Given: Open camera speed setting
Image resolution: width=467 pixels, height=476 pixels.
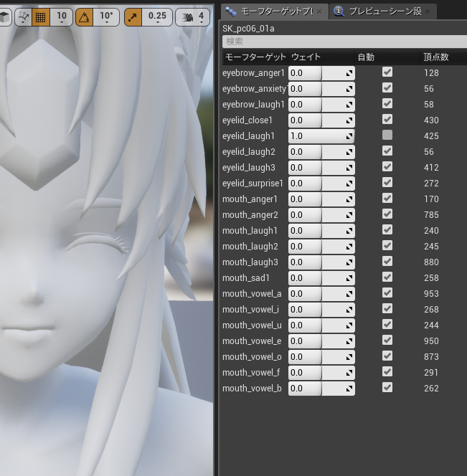Looking at the screenshot, I should [x=193, y=17].
